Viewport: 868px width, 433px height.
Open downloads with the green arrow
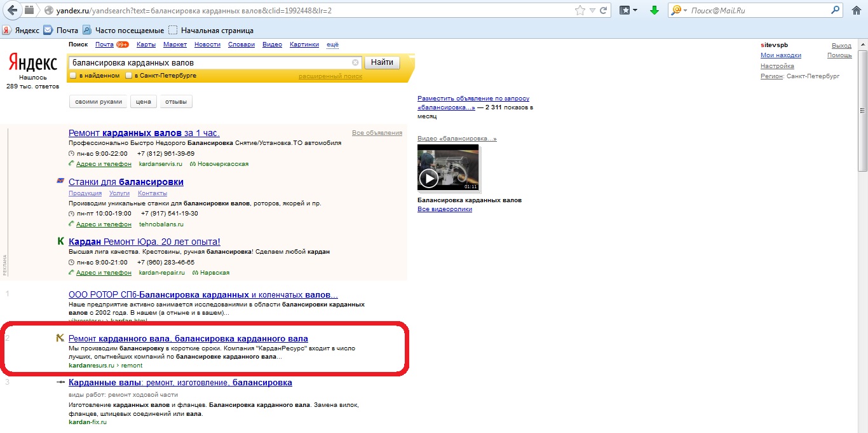654,10
